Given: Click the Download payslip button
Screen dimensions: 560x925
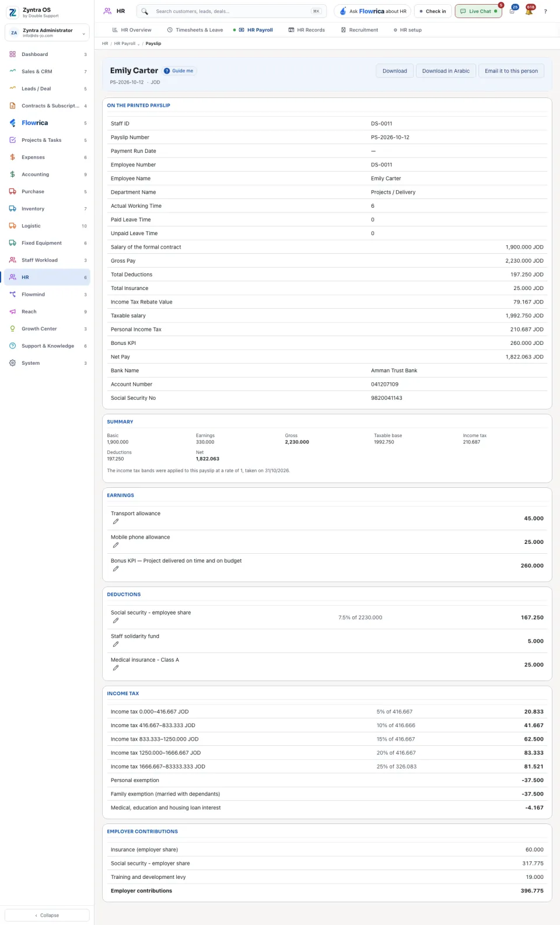Looking at the screenshot, I should [395, 71].
